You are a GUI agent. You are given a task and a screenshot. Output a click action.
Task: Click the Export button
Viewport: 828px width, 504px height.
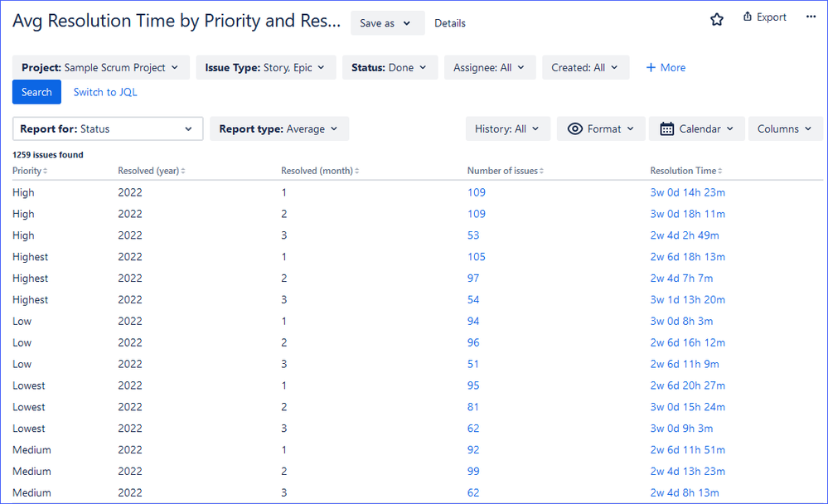click(x=765, y=17)
